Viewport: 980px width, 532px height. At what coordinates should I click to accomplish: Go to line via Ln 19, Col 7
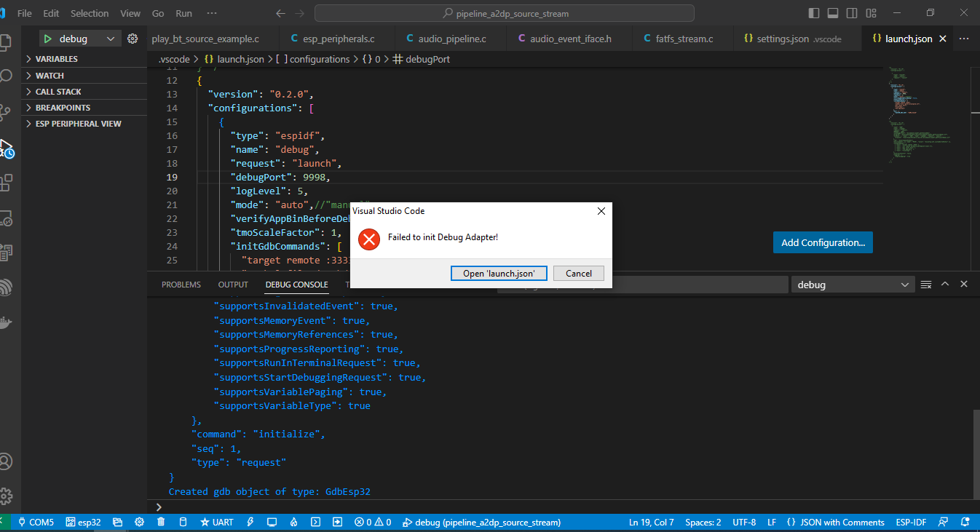tap(652, 523)
